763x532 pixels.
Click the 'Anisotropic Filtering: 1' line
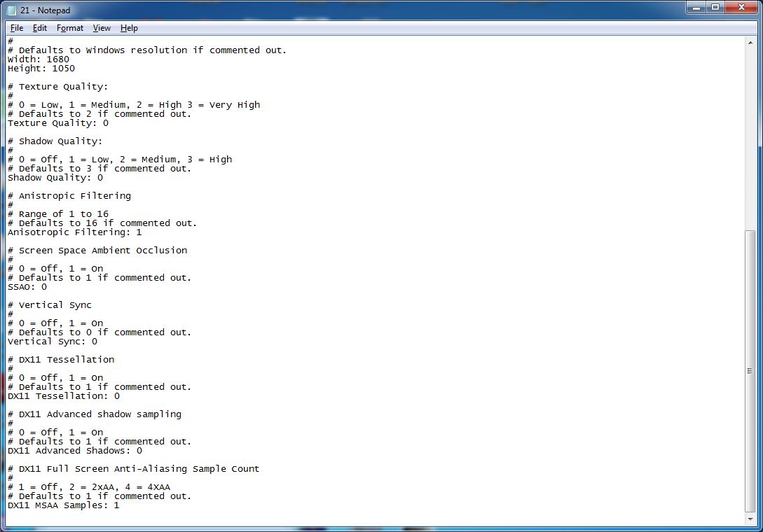point(74,232)
